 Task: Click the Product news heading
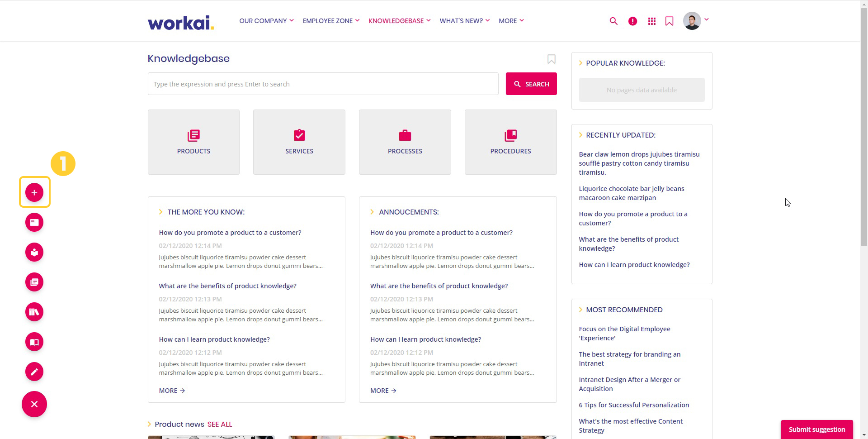click(x=179, y=425)
